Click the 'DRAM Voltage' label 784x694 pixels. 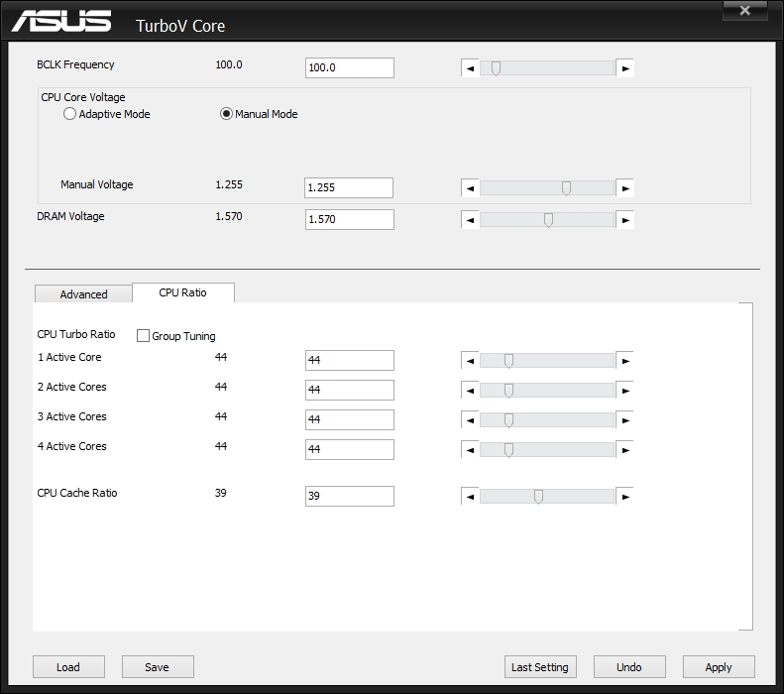tap(70, 216)
